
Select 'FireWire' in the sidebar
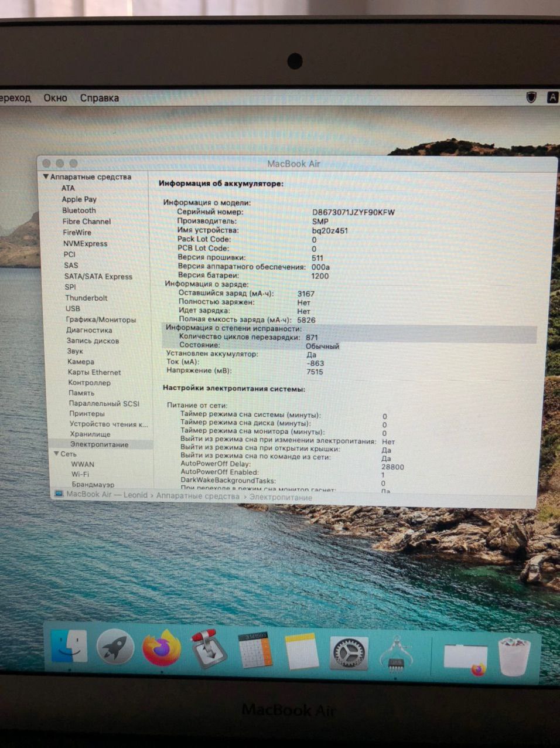coord(77,233)
